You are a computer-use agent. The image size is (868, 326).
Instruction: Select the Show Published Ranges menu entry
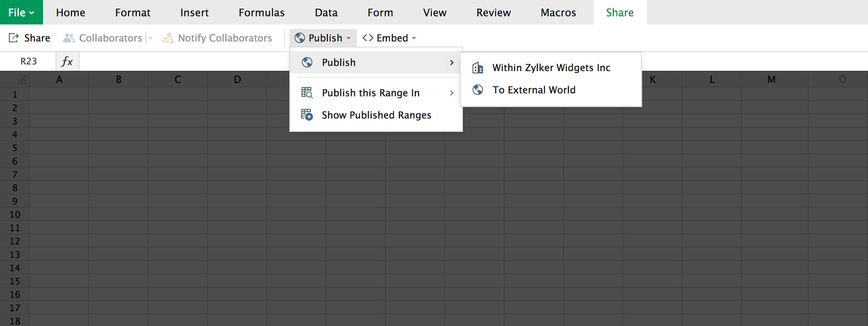[376, 115]
